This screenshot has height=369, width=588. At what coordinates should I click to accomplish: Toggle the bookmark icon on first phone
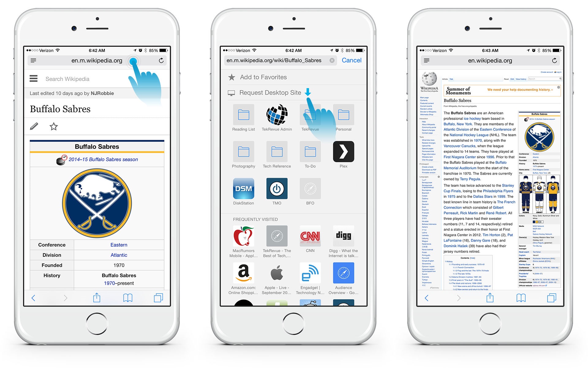tap(52, 127)
